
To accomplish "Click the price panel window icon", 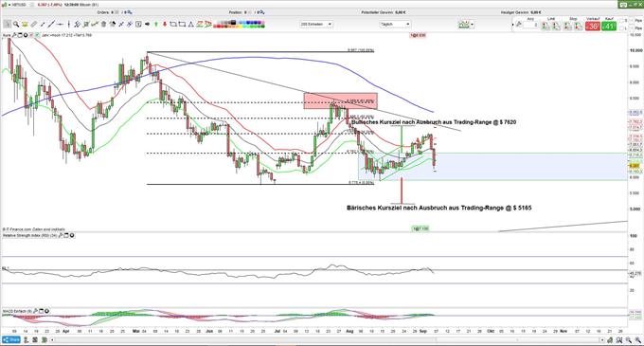I will tap(20, 35).
